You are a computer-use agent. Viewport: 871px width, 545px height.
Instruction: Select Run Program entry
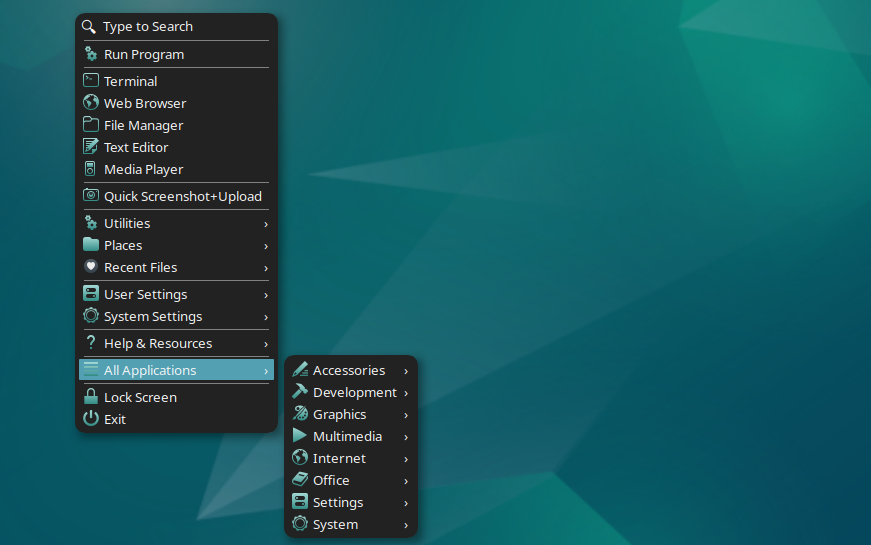tap(176, 54)
